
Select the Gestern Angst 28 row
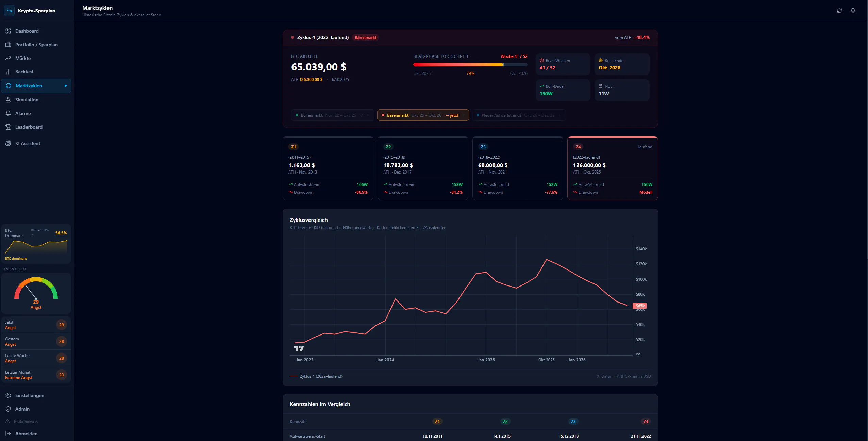click(36, 342)
